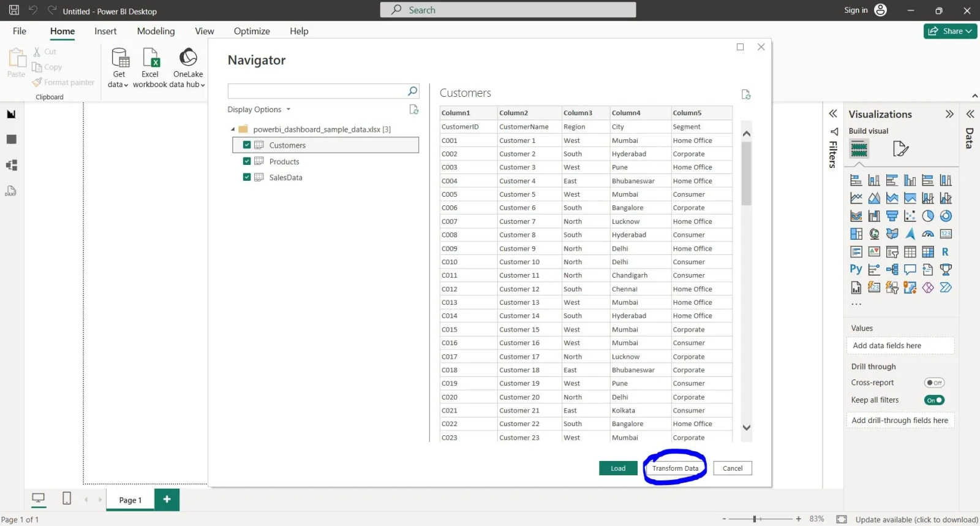This screenshot has width=980, height=526.
Task: Open DAX query view in sidebar
Action: click(x=11, y=191)
